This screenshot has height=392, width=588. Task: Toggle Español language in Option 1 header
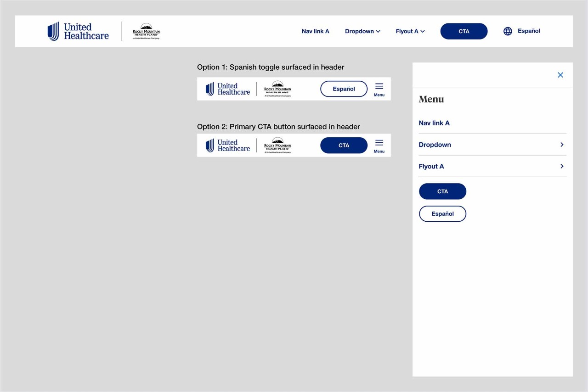344,89
